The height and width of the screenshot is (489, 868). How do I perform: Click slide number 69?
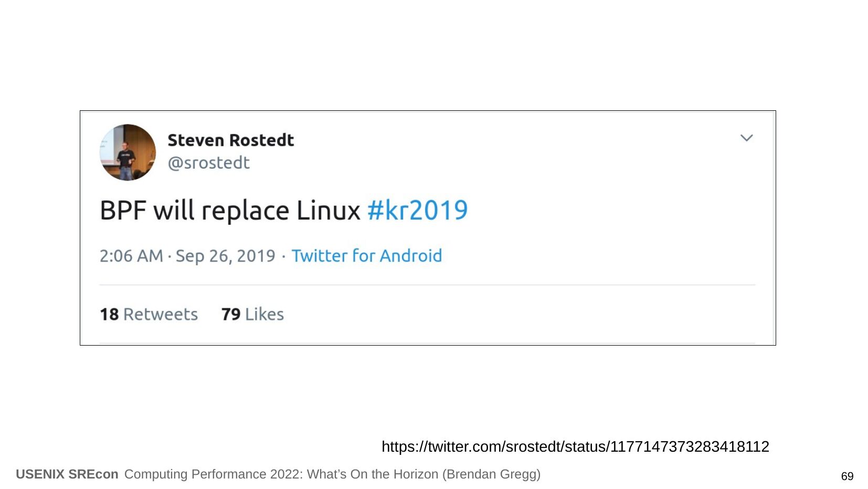(847, 476)
